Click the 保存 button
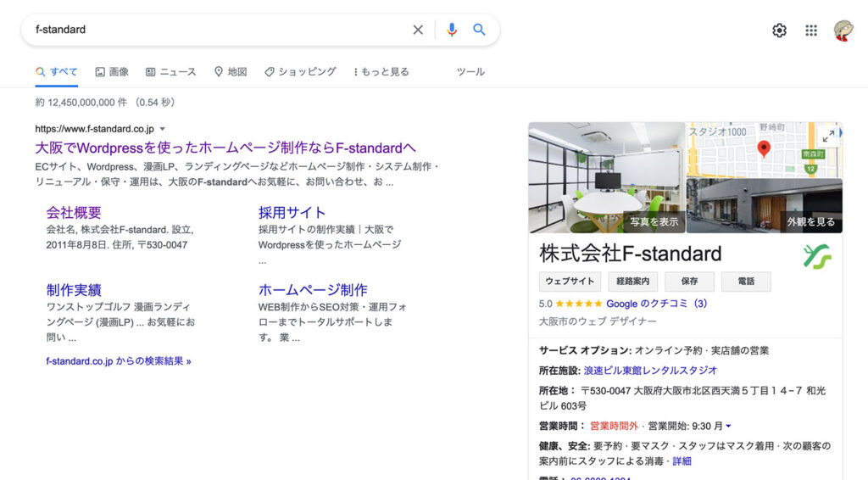This screenshot has width=868, height=480. point(689,282)
